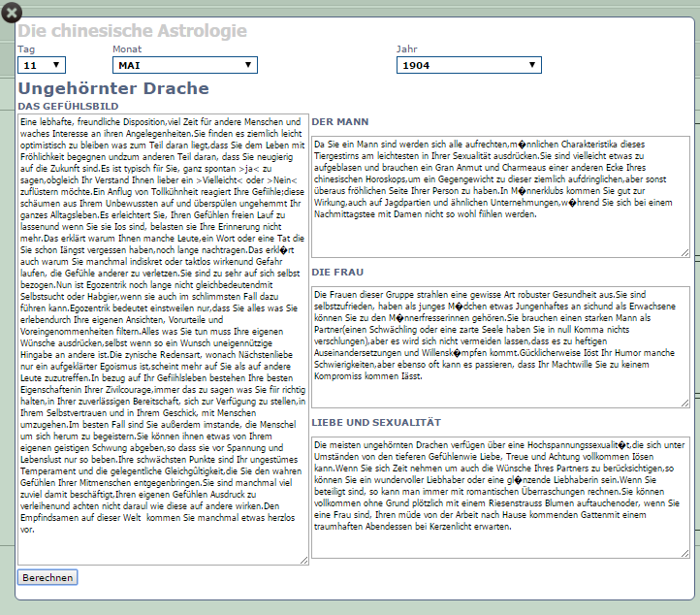
Task: Select the Liebe und Sexualität text area
Action: click(500, 497)
